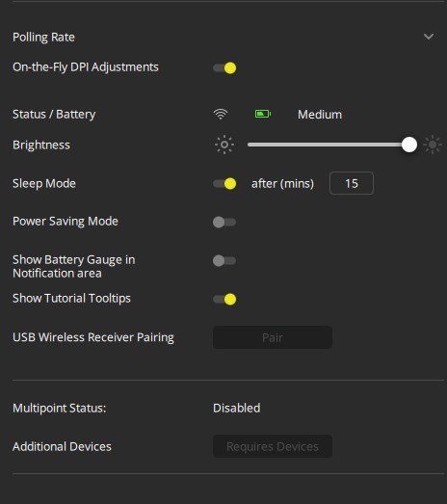Click the green battery level icon
The height and width of the screenshot is (504, 447).
pos(263,114)
